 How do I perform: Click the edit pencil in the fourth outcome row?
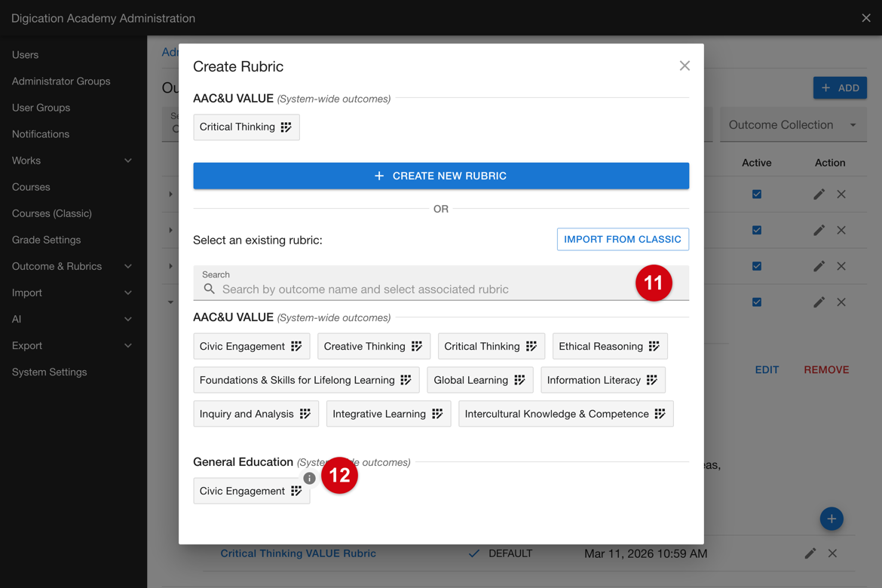(819, 302)
